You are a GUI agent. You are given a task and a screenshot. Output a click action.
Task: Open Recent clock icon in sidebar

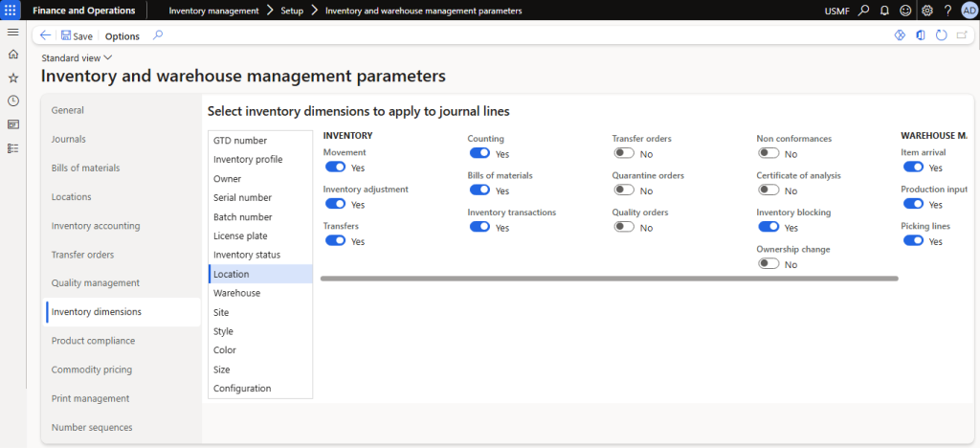pos(12,101)
